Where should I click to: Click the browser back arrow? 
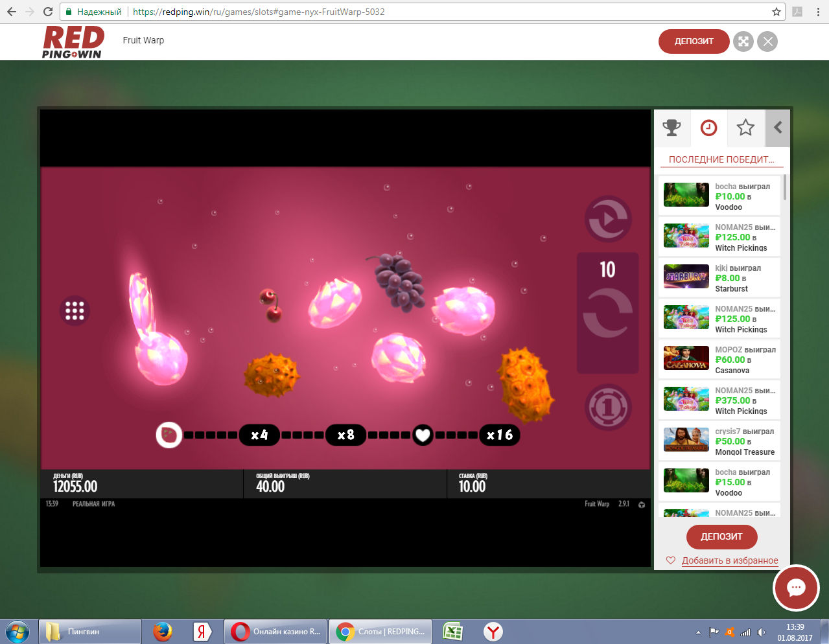(x=11, y=12)
